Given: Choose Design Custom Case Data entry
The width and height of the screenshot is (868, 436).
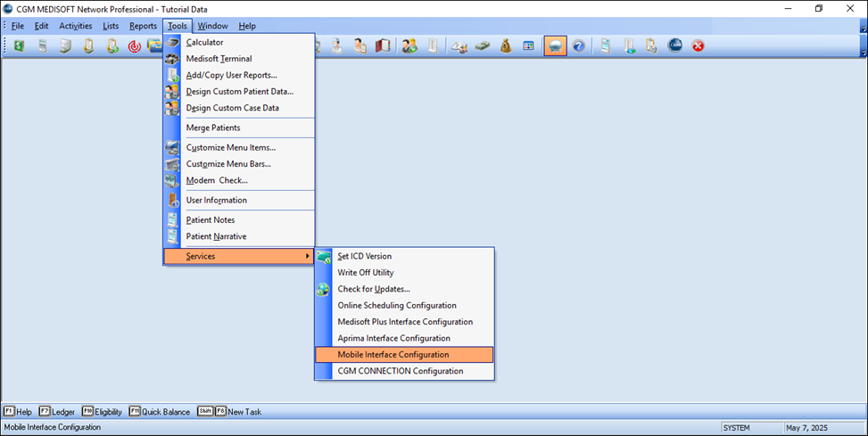Looking at the screenshot, I should [239, 108].
